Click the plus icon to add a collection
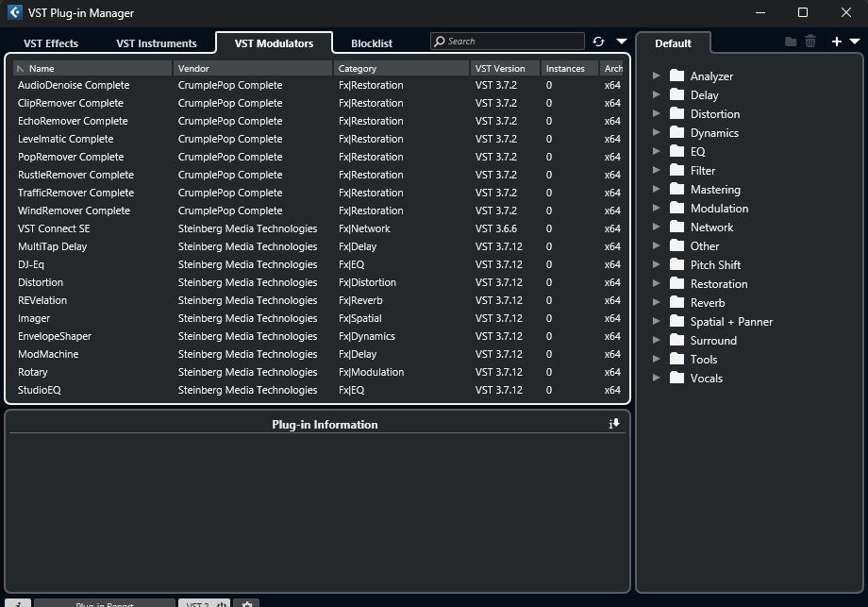Screen dimensions: 868x607 coord(837,42)
